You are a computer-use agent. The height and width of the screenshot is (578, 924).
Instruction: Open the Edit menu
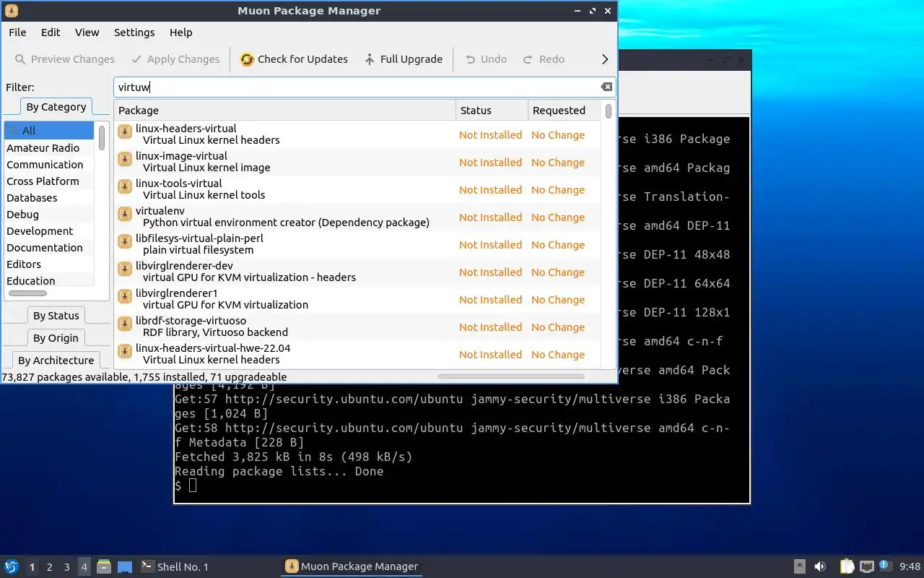click(x=51, y=32)
